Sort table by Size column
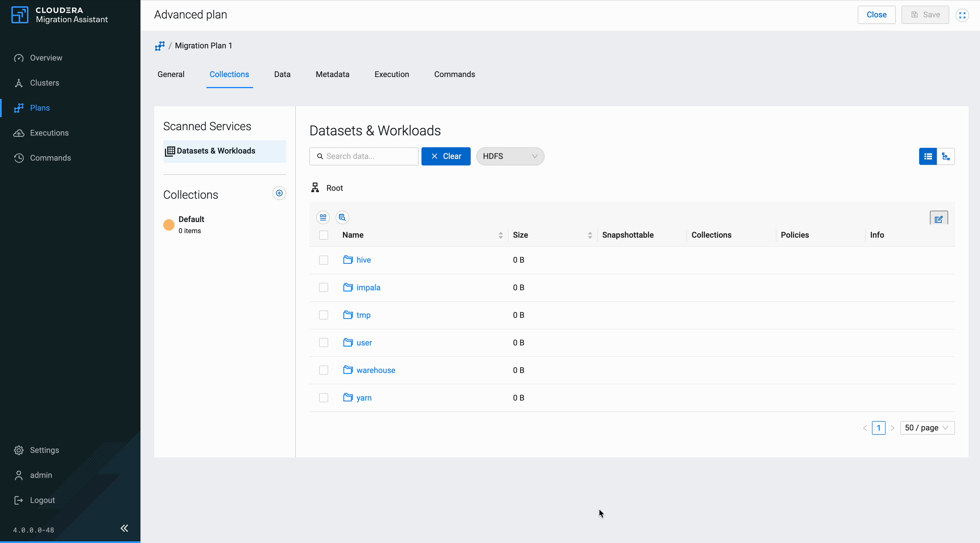Viewport: 980px width, 543px height. pos(590,235)
